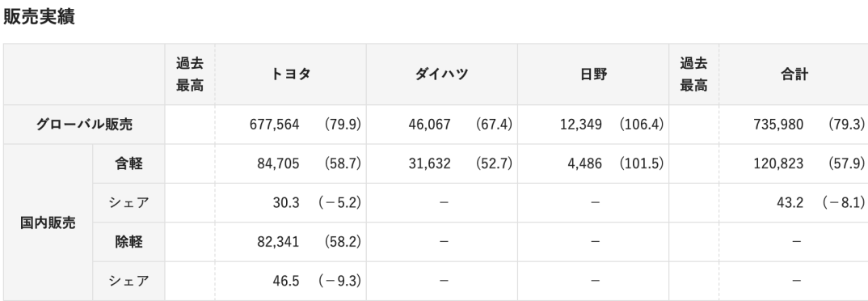Click total global sales value 735,980

click(x=777, y=124)
